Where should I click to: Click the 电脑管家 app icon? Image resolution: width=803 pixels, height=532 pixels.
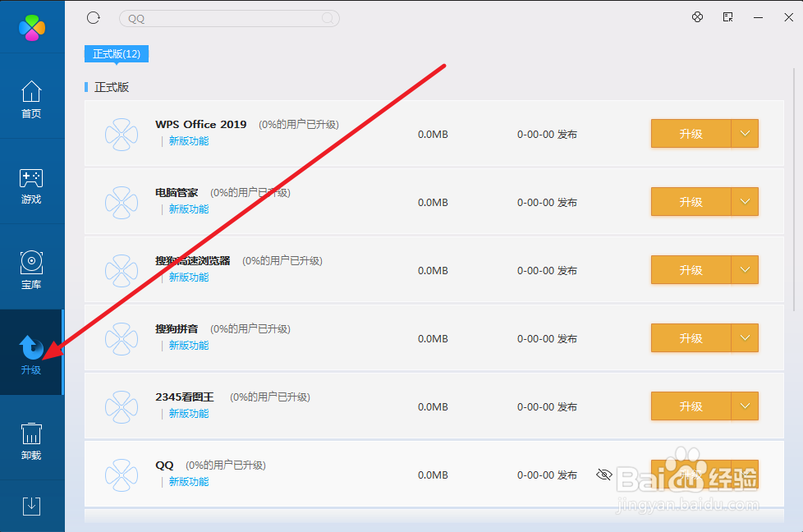click(x=122, y=202)
